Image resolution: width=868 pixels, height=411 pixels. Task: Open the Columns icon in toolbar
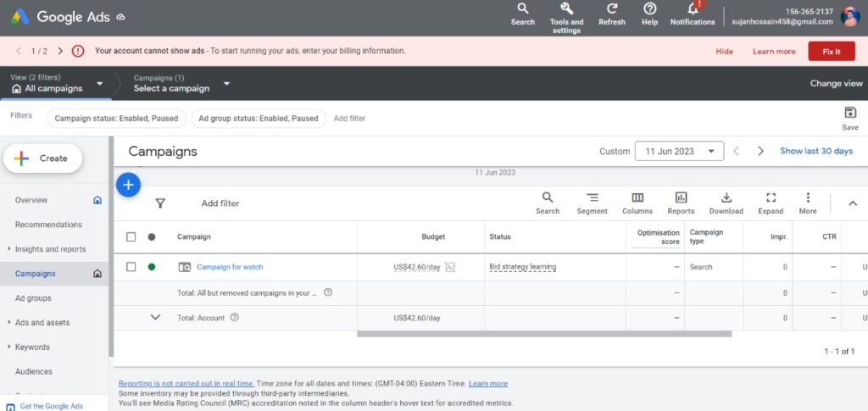637,197
